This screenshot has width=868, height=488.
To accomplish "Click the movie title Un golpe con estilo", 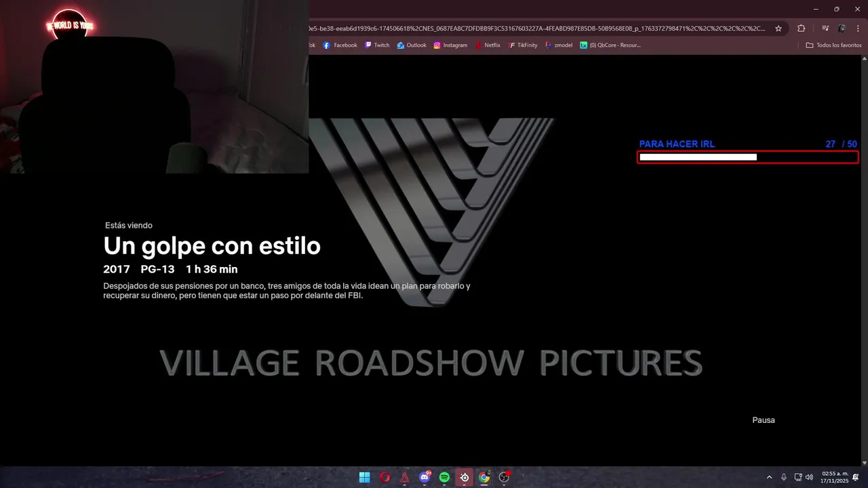I will point(212,246).
